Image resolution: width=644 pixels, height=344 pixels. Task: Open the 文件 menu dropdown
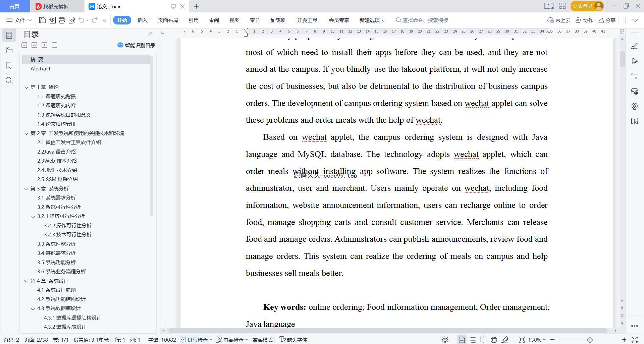click(19, 20)
